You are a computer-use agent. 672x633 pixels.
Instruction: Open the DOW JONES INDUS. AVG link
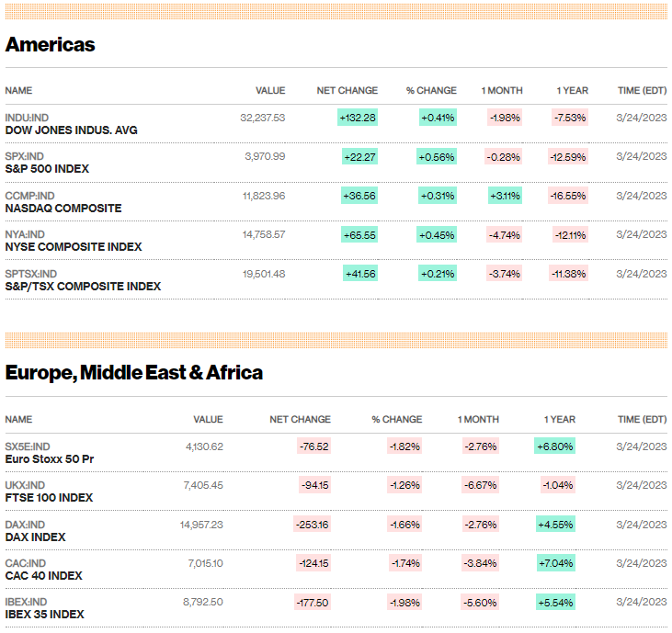[x=71, y=130]
